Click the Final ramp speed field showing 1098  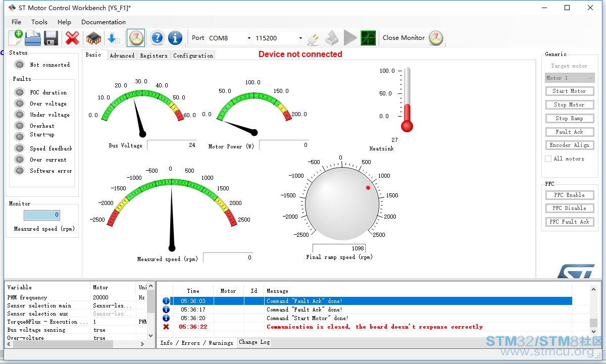339,248
